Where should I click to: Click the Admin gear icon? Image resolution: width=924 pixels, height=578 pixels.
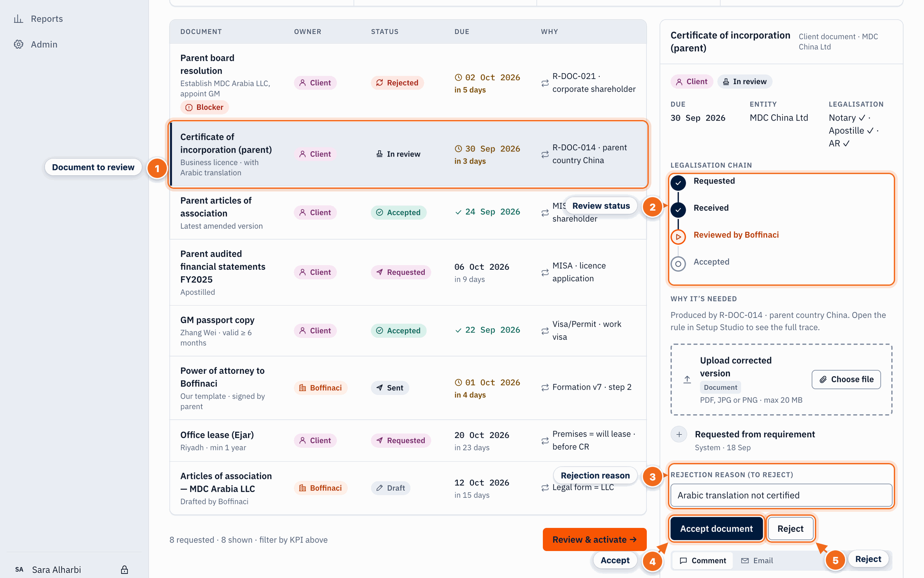tap(18, 44)
